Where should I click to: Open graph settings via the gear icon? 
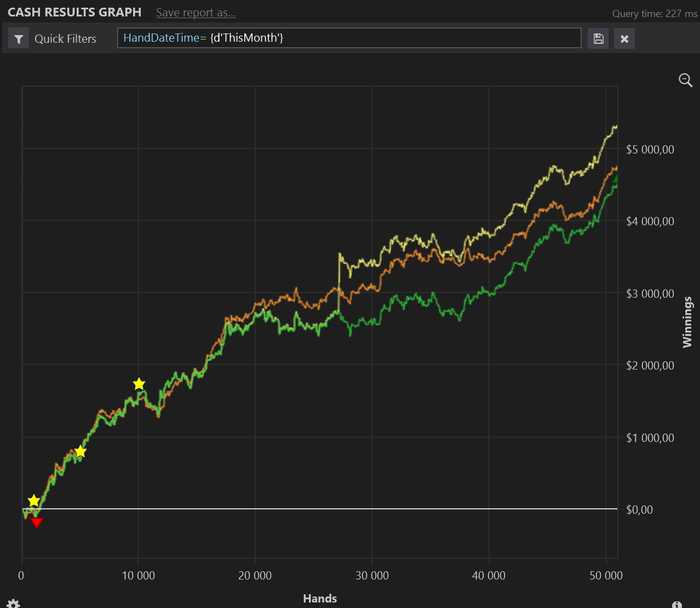(13, 602)
